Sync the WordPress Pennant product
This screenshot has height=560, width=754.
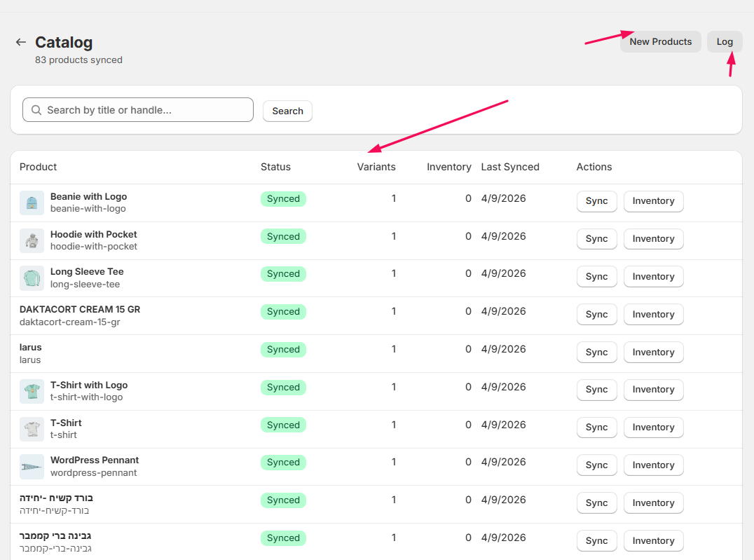[596, 465]
